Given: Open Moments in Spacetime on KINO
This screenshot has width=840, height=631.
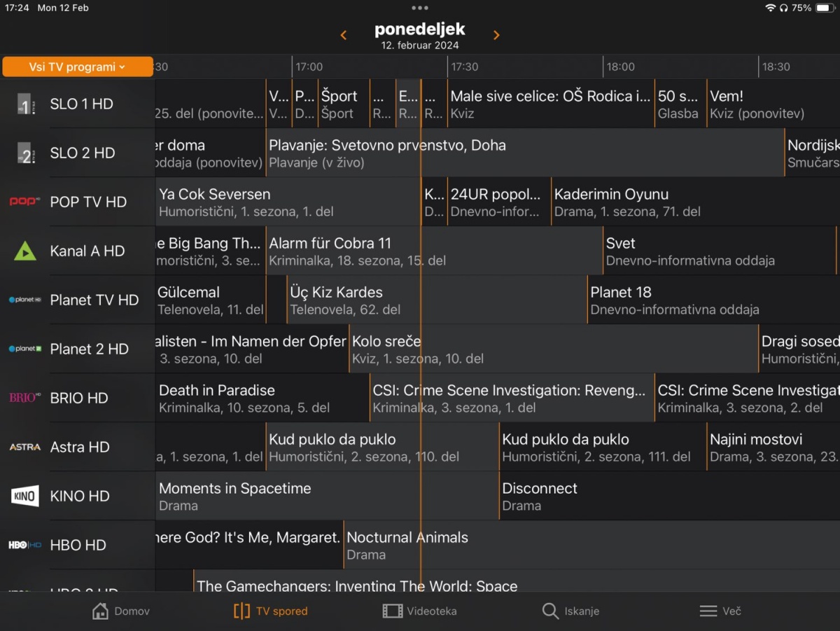Looking at the screenshot, I should [x=327, y=496].
